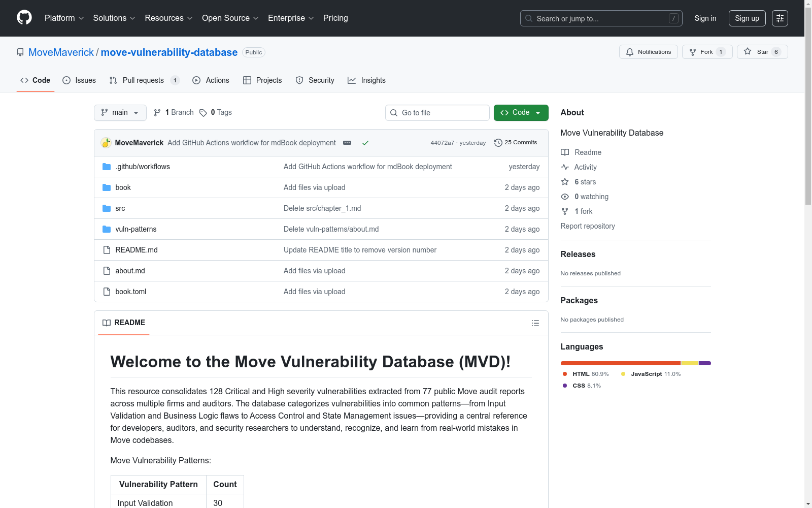
Task: Fork this repository
Action: point(707,52)
